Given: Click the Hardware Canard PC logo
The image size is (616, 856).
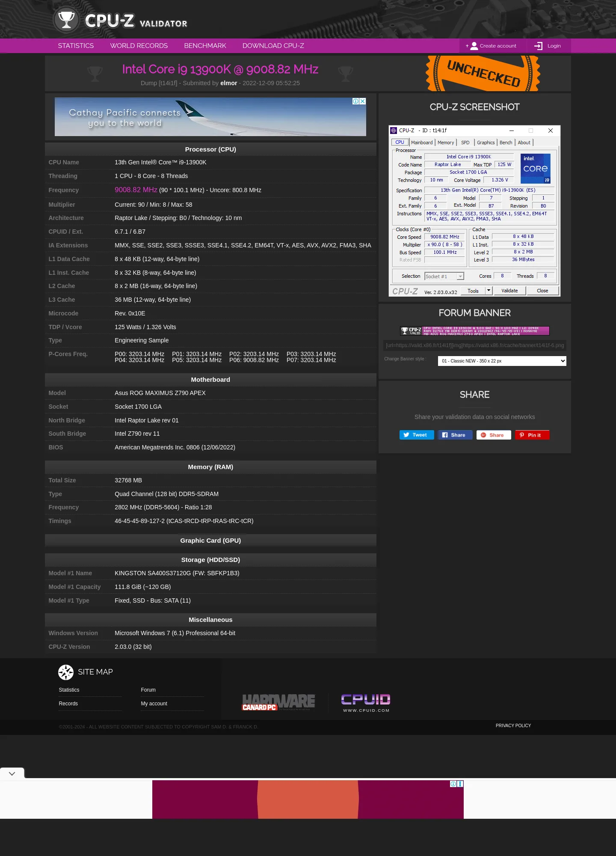Looking at the screenshot, I should coord(278,702).
